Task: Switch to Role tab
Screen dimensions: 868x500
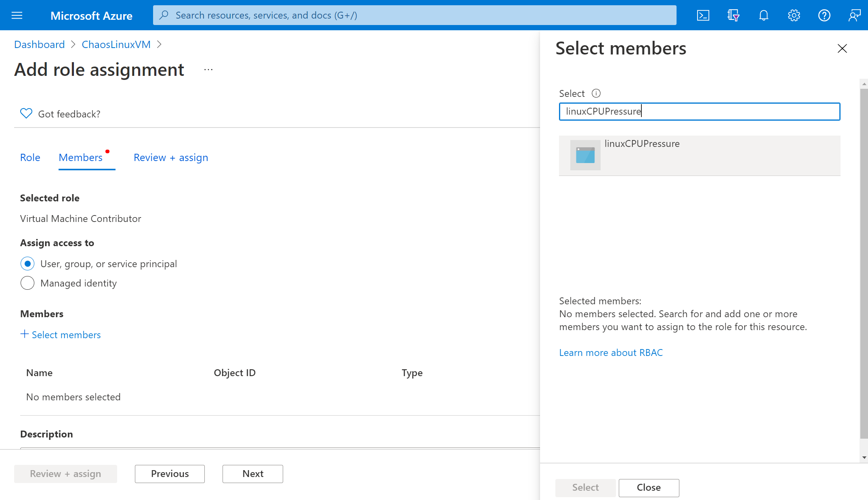Action: pos(30,157)
